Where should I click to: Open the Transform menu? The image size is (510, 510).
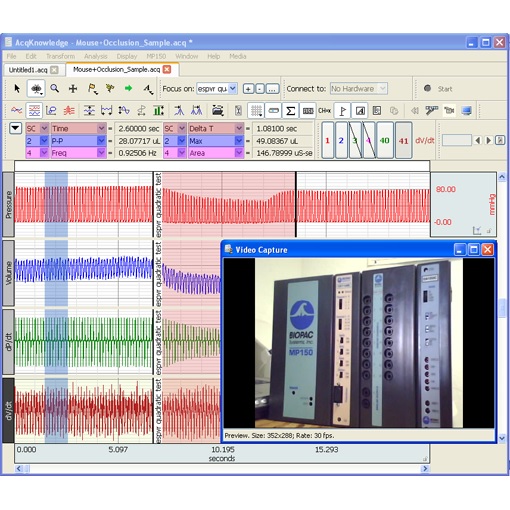coord(60,56)
